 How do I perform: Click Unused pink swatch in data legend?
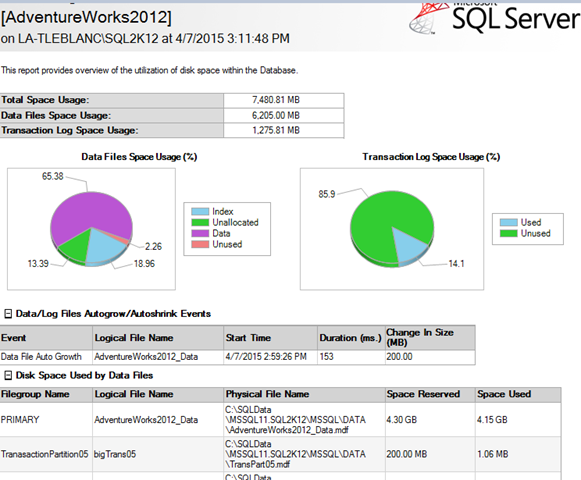click(x=200, y=244)
